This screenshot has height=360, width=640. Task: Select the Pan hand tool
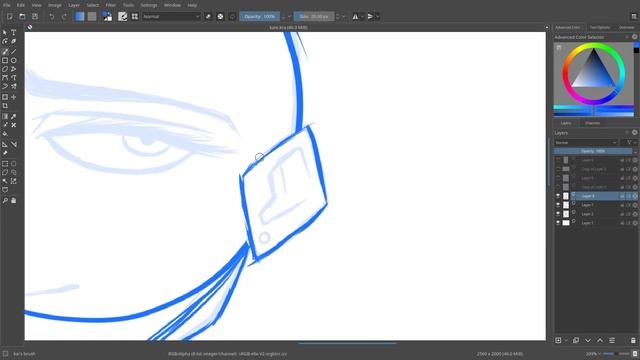pos(13,200)
